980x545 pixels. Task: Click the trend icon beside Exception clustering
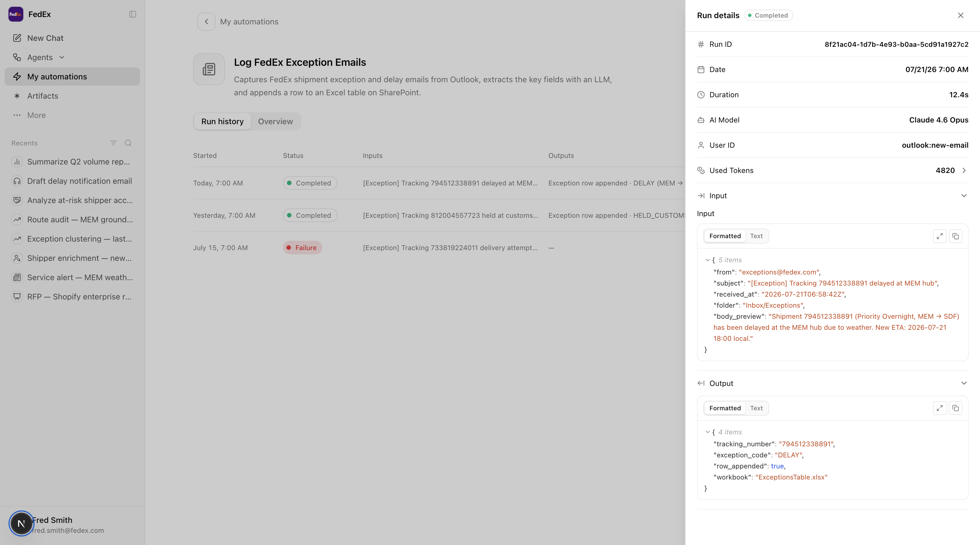click(17, 239)
